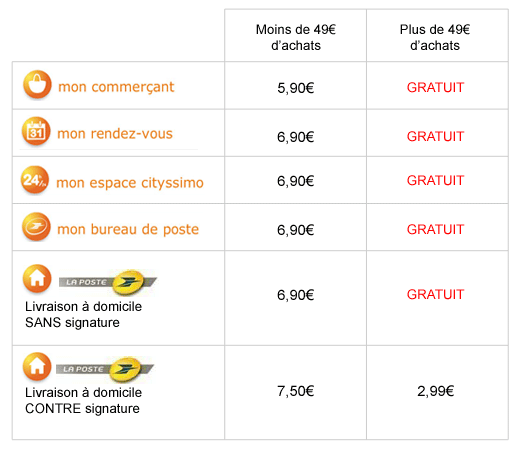Viewport: 519px width, 451px height.
Task: Open the 'mon bureau de poste' option
Action: (128, 229)
